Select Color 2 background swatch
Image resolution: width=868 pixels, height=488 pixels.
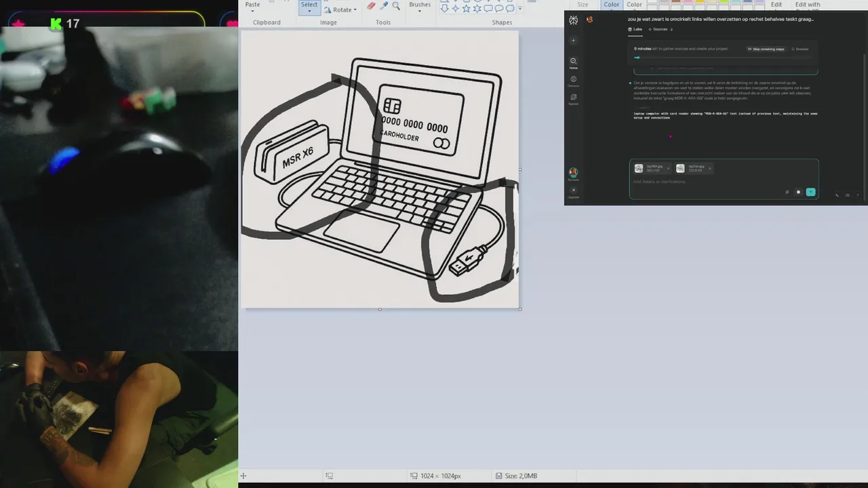click(x=634, y=5)
